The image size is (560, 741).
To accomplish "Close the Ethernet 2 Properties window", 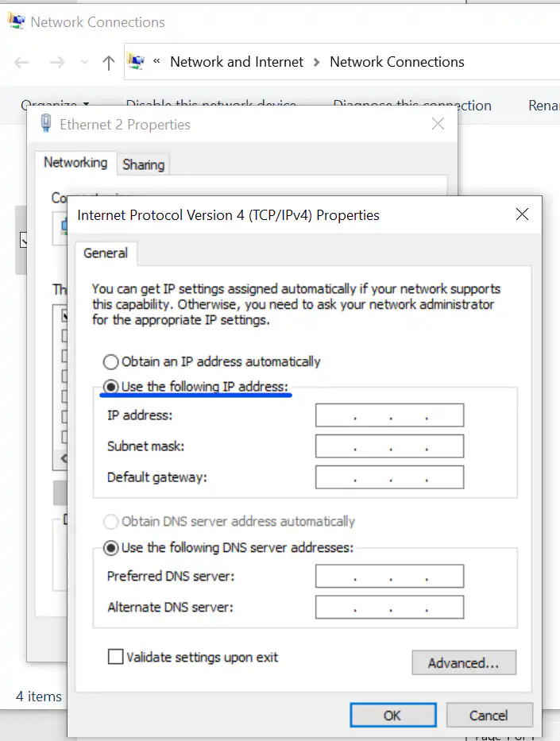I will coord(438,124).
